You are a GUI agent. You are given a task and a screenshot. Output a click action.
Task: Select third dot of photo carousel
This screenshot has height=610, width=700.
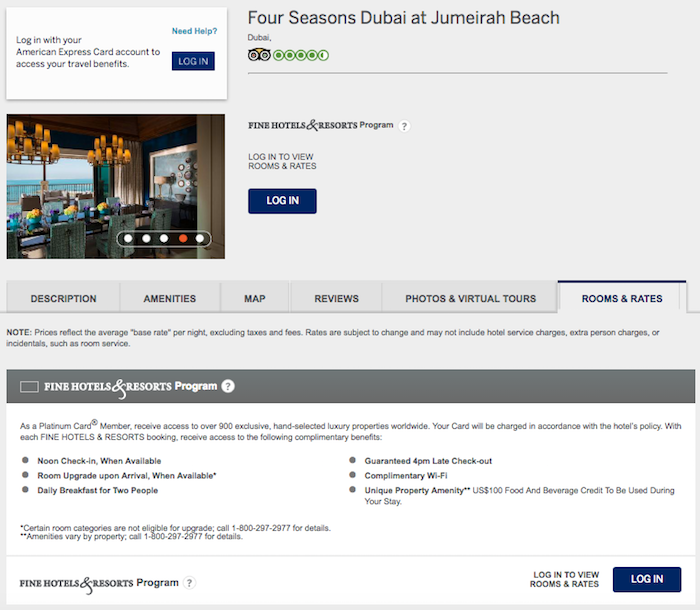(164, 238)
